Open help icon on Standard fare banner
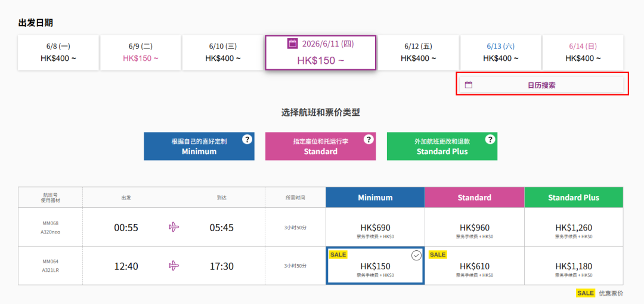This screenshot has height=304, width=644. tap(369, 139)
